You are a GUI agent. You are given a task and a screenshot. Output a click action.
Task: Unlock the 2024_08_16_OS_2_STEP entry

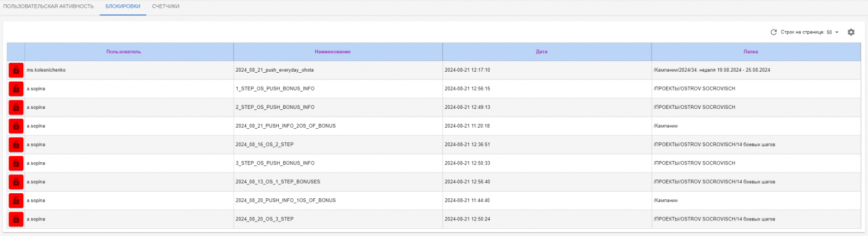pos(16,145)
